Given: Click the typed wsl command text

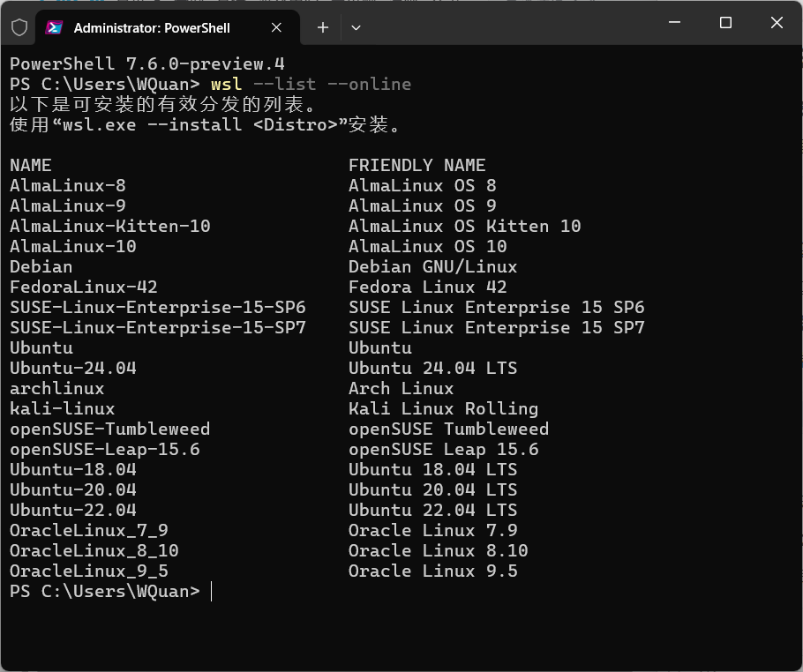Looking at the screenshot, I should pyautogui.click(x=311, y=85).
